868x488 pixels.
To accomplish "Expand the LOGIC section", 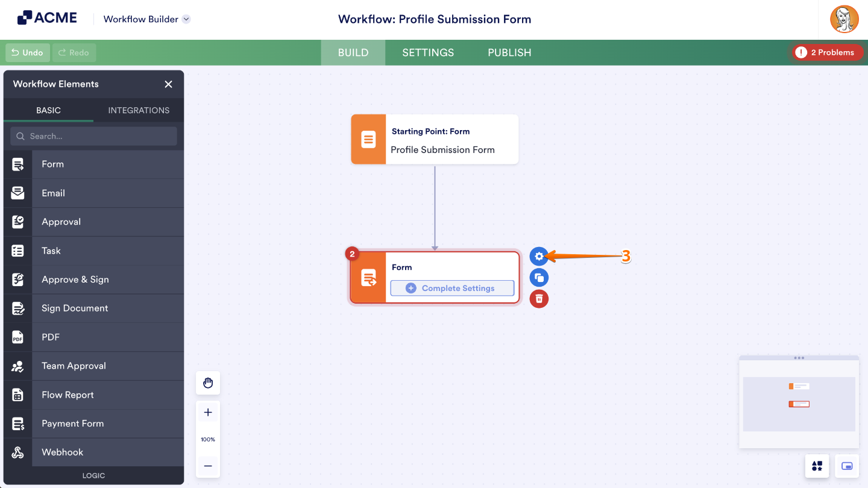I will (x=93, y=475).
